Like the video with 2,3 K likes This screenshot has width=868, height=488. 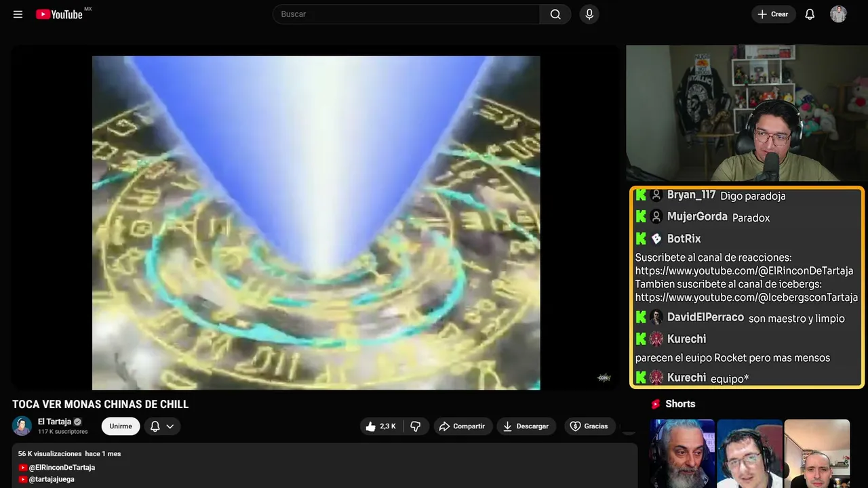coord(381,426)
